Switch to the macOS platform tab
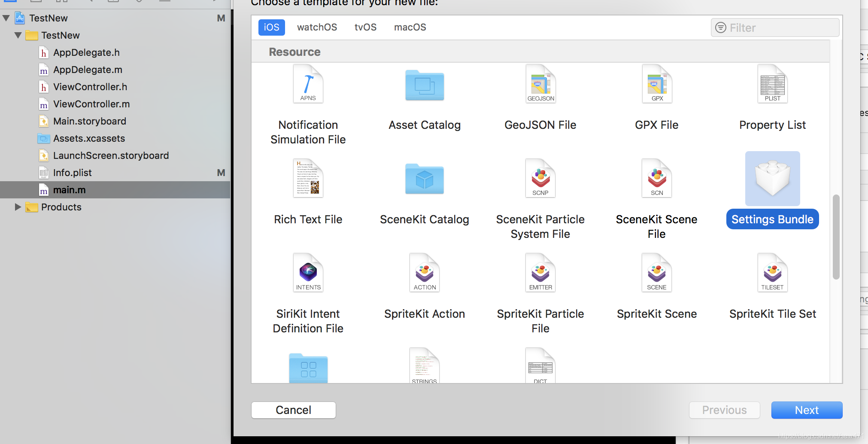 click(x=410, y=27)
